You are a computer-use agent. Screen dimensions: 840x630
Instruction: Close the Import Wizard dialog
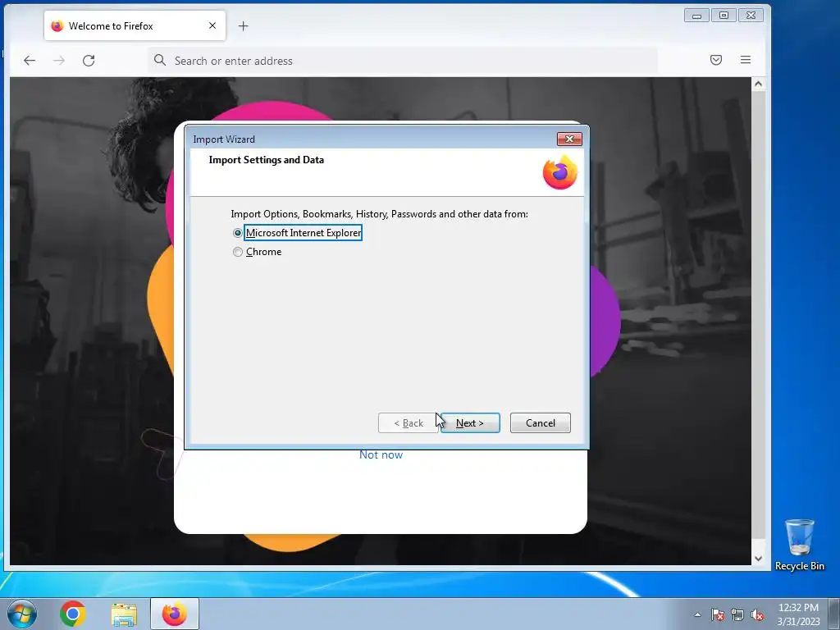569,139
